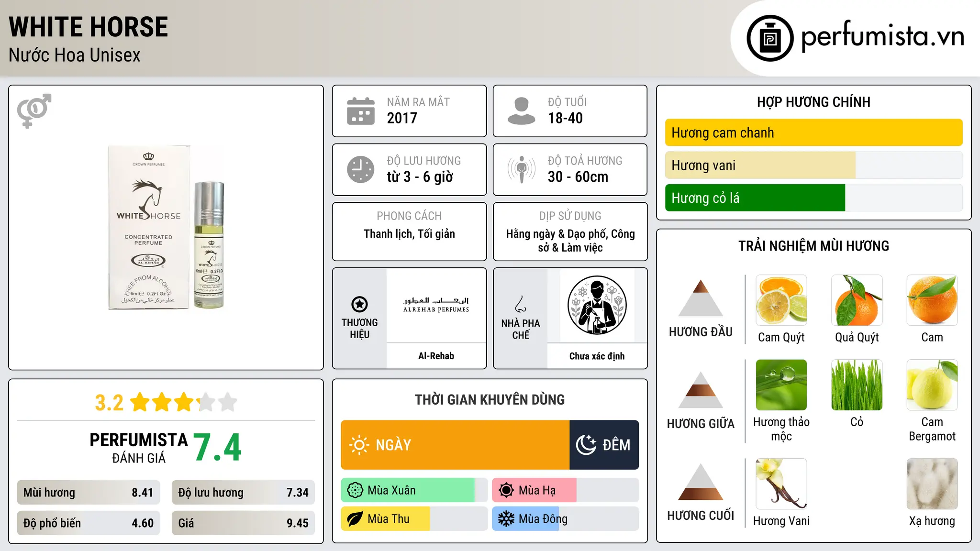Image resolution: width=980 pixels, height=551 pixels.
Task: Click the style text Thanh lịch, Tối giản
Action: pos(409,234)
